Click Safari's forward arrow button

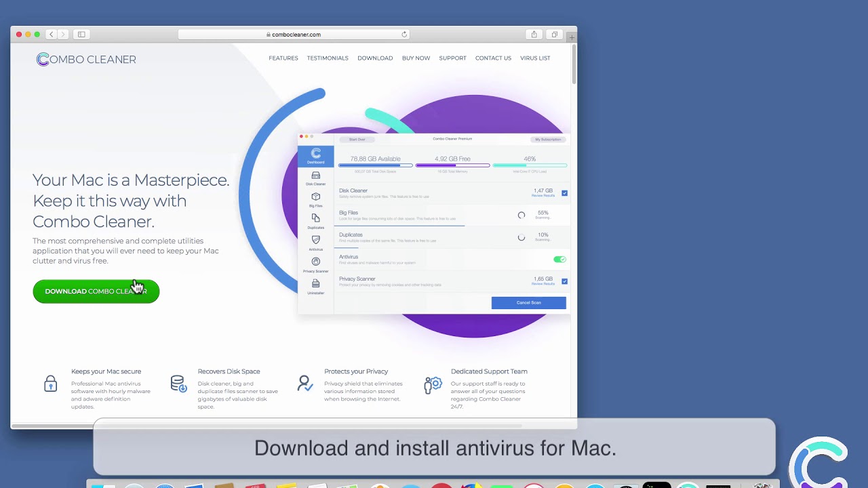tap(62, 35)
